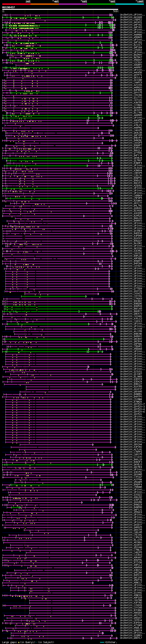Select label UniRef100_B2H526
Screen dimensions: 146x644
(x=131, y=216)
